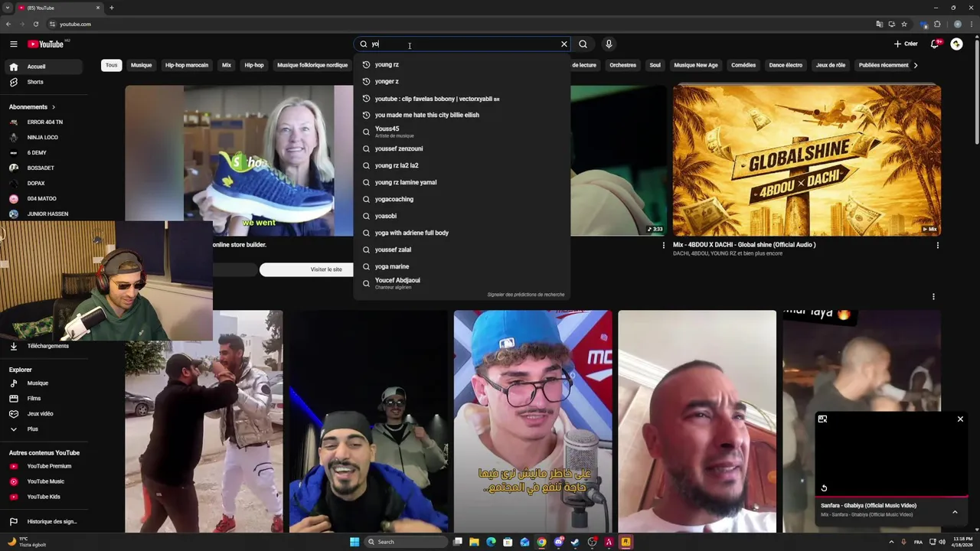Open the ERROR 404 TN channel

pyautogui.click(x=43, y=122)
